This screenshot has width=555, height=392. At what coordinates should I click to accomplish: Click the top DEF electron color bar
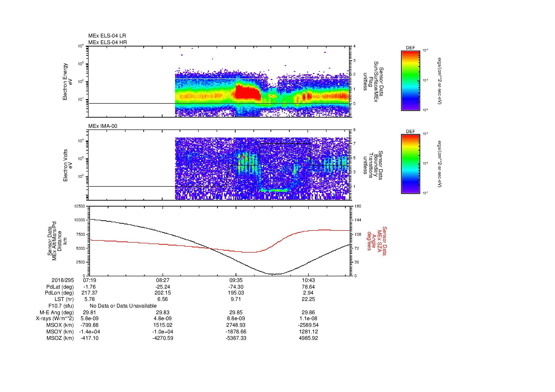[x=410, y=80]
